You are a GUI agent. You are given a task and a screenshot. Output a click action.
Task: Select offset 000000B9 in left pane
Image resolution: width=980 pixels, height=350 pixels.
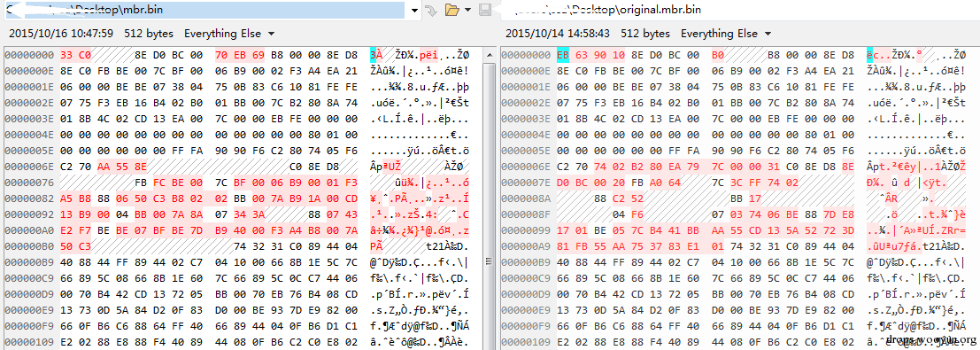coord(28,263)
